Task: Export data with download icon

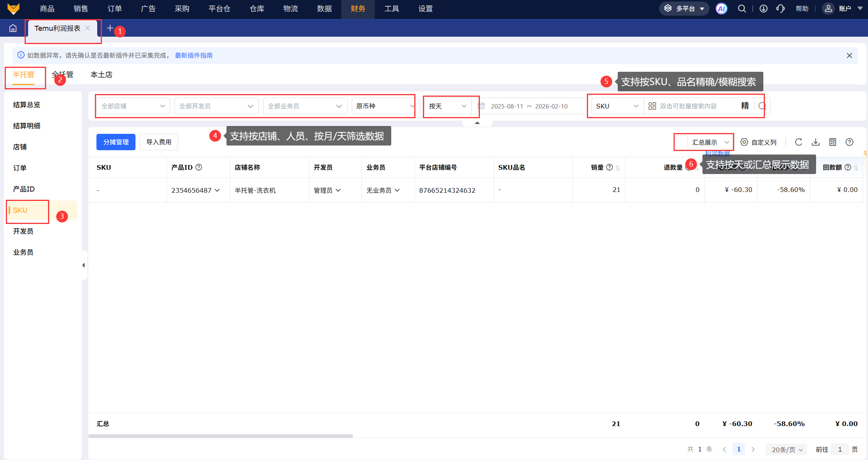Action: (x=816, y=142)
